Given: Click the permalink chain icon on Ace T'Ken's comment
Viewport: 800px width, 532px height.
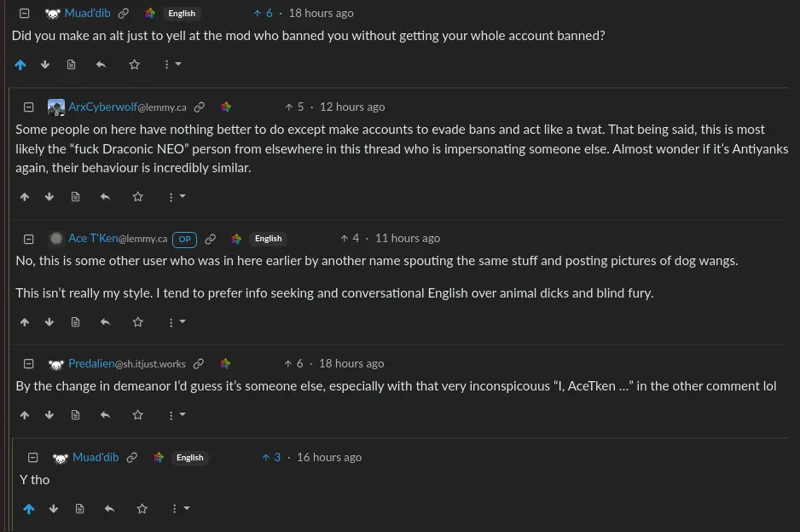Looking at the screenshot, I should (x=210, y=239).
